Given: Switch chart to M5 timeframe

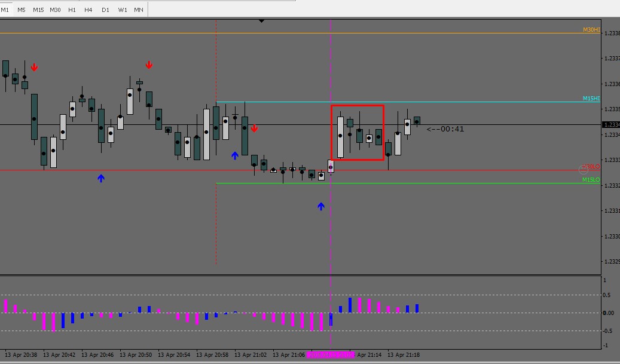Looking at the screenshot, I should point(22,10).
